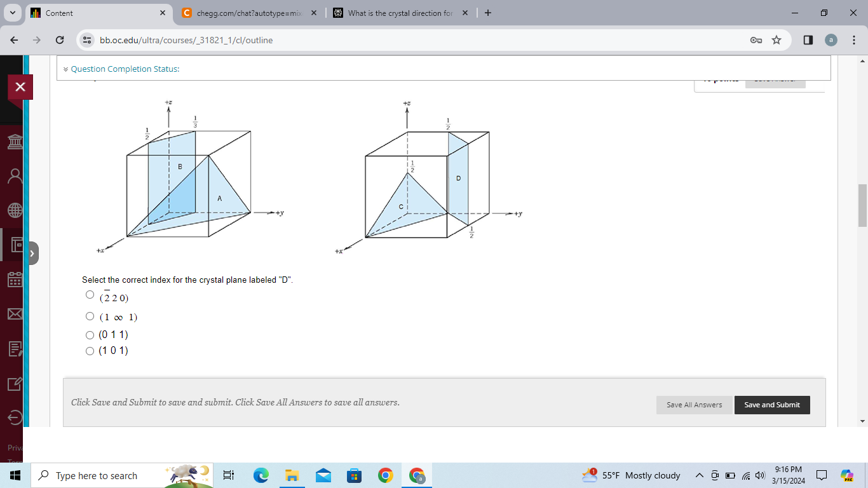Screen dimensions: 868x488
Task: Open your Blackboard profile icon
Action: [15, 175]
